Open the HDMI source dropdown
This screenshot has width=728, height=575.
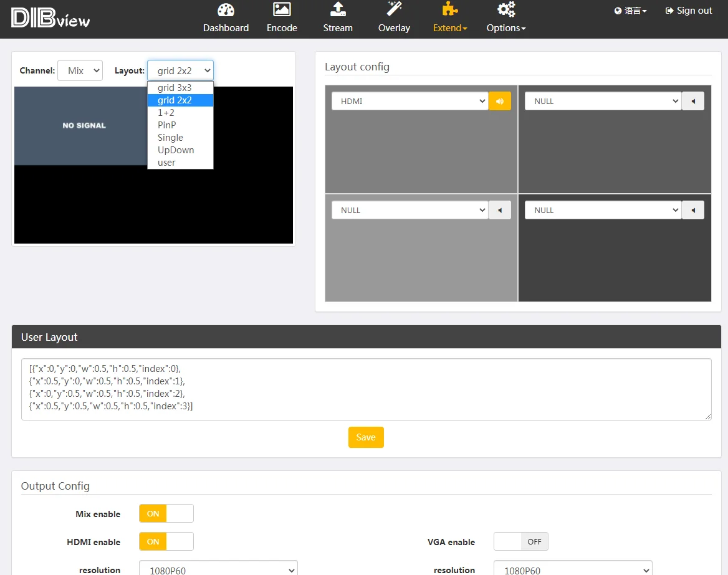pos(410,101)
